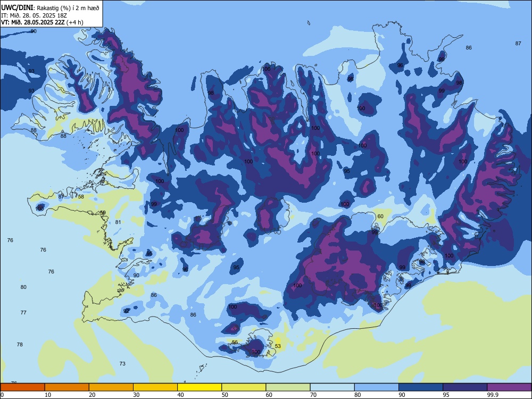Click the title line 'UWC/DINI: Rakastig (%) í 2 m hæð'
The width and height of the screenshot is (532, 399).
(50, 8)
